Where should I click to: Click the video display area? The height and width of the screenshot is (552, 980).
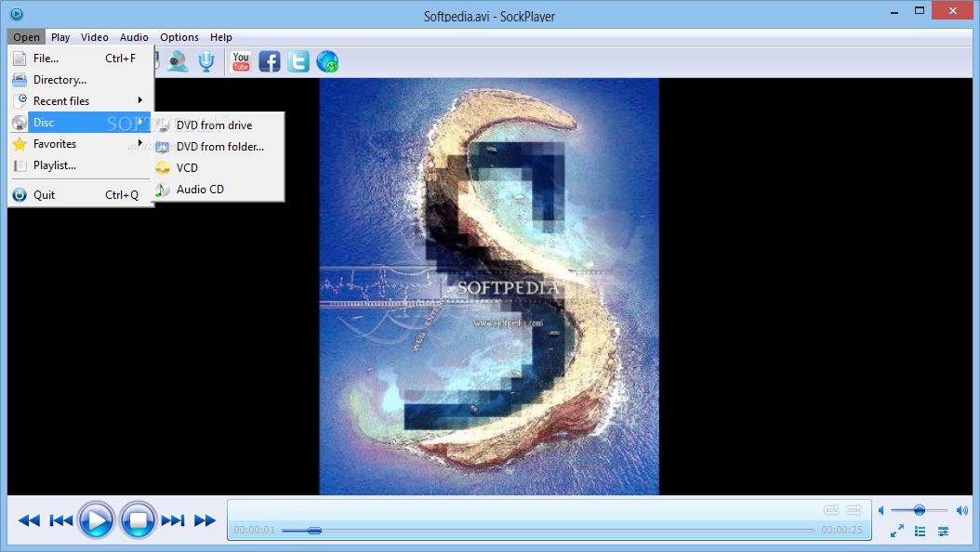(489, 286)
